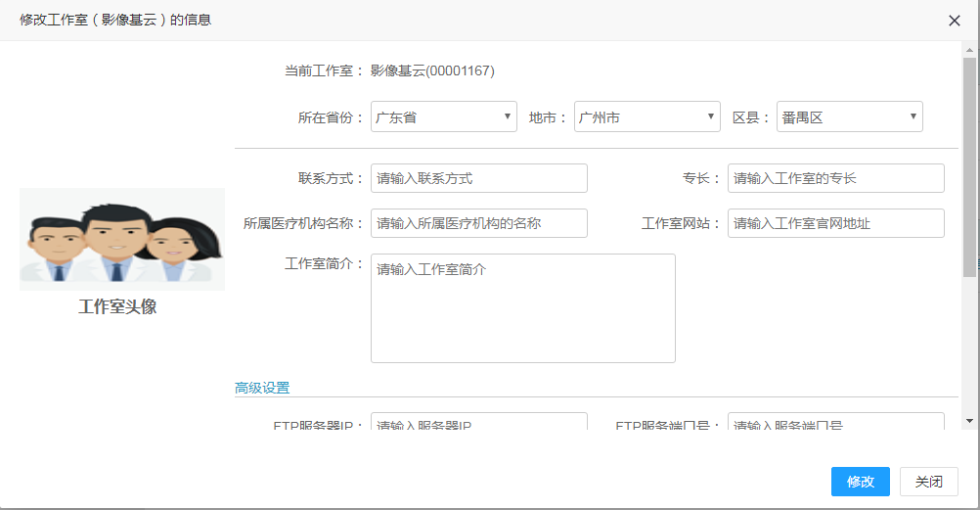Viewport: 980px width, 510px height.
Task: Click the 专长 specialty input field
Action: [x=835, y=178]
